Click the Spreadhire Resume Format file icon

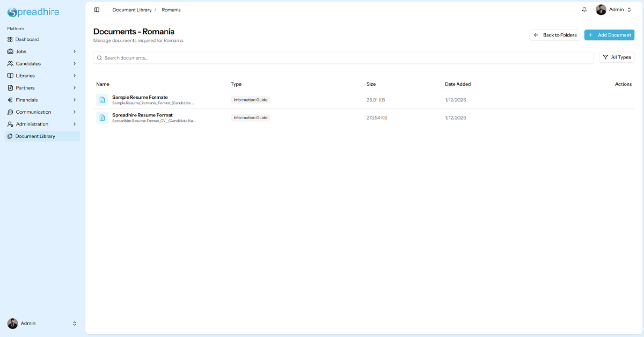(x=102, y=118)
